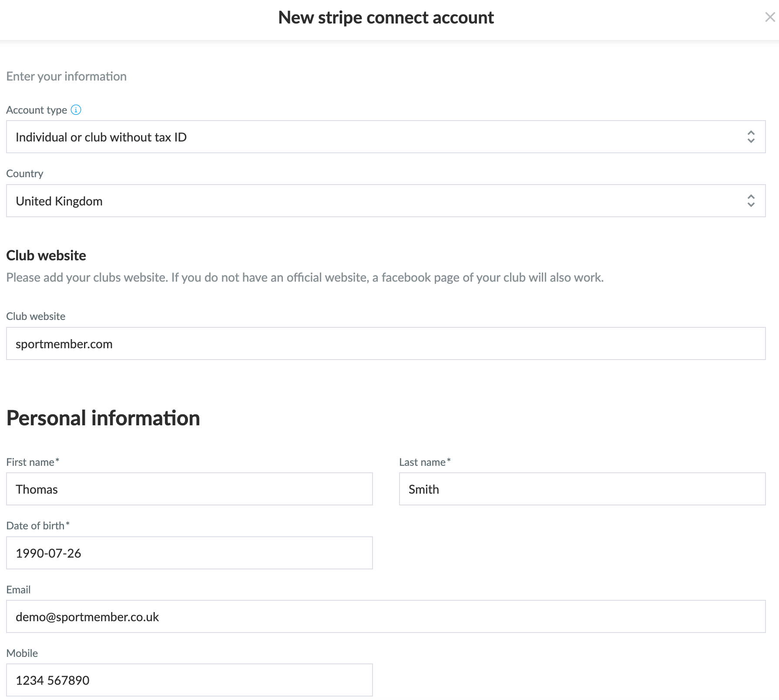Click the Date of birth label
The width and height of the screenshot is (779, 700).
[38, 525]
